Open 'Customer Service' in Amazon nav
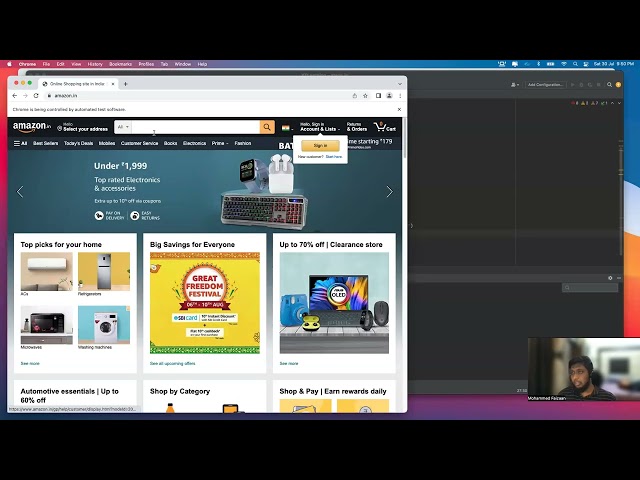Screen dimensions: 640x480 click(x=139, y=144)
